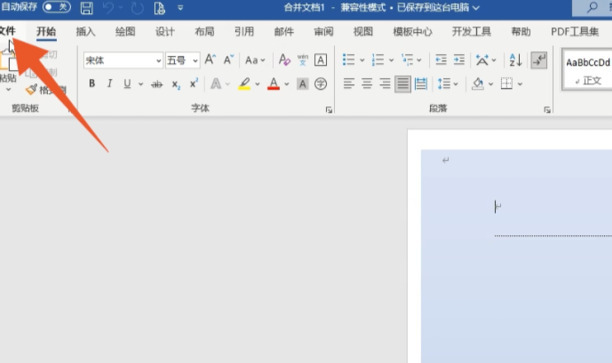Click the Line Spacing icon
The width and height of the screenshot is (612, 363).
tap(444, 84)
